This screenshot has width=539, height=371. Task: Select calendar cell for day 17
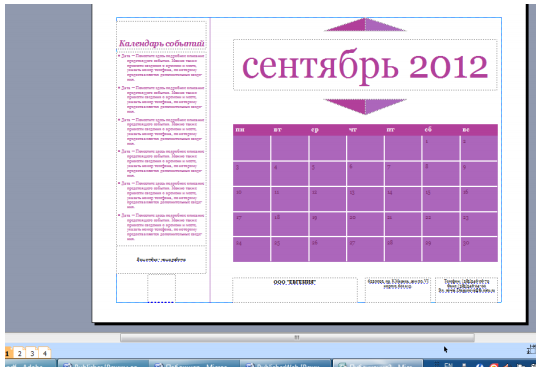(252, 224)
